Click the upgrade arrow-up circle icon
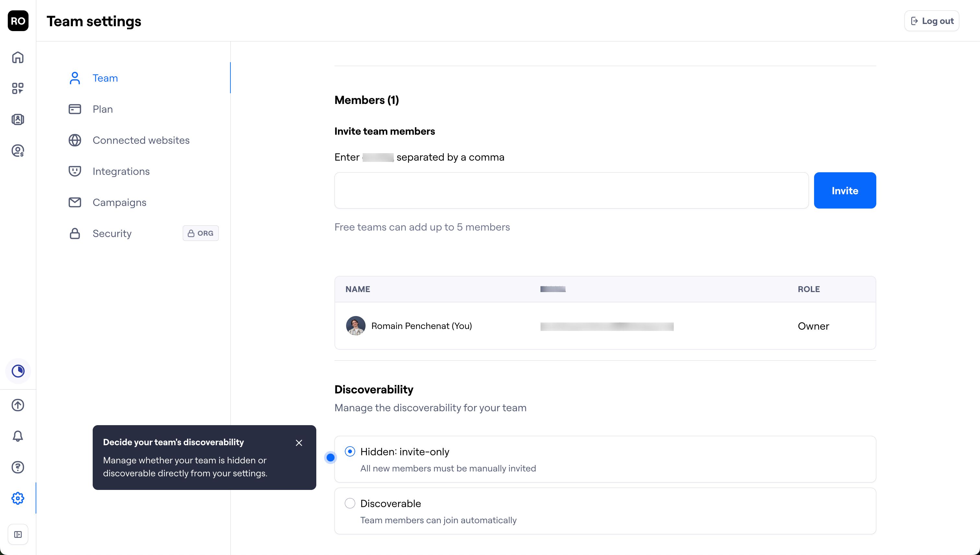 pos(18,405)
